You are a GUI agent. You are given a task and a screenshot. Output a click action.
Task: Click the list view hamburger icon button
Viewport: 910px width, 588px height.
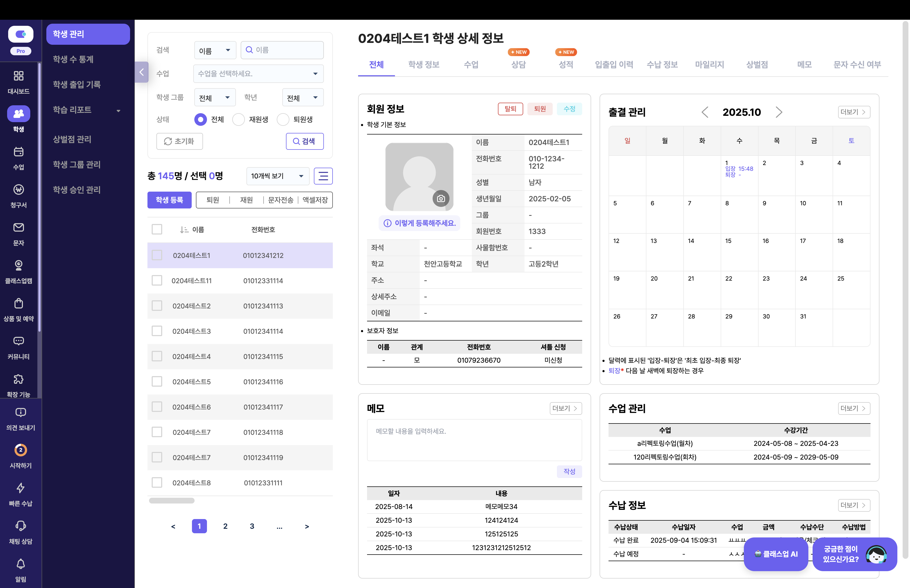[323, 176]
